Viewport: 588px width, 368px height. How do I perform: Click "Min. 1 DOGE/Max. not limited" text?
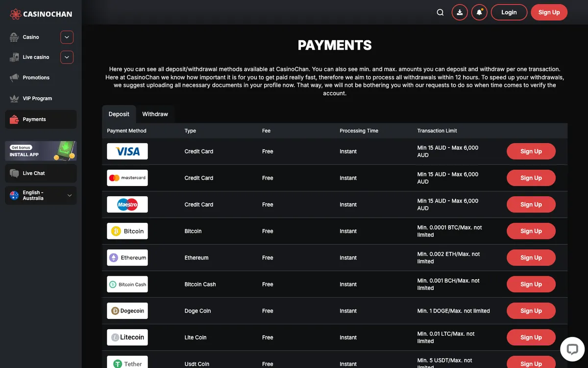tap(453, 311)
